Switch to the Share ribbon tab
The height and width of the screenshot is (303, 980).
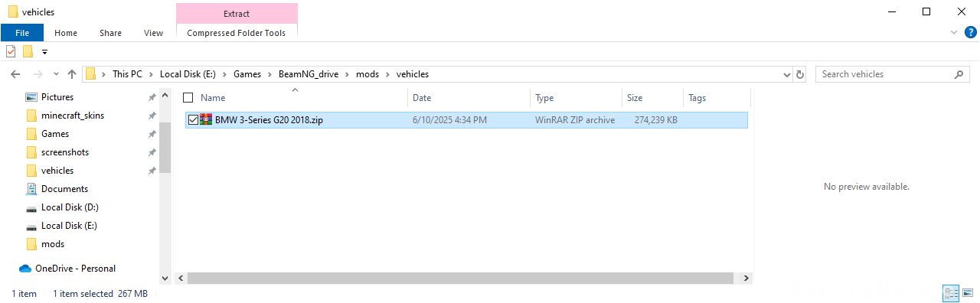(110, 33)
